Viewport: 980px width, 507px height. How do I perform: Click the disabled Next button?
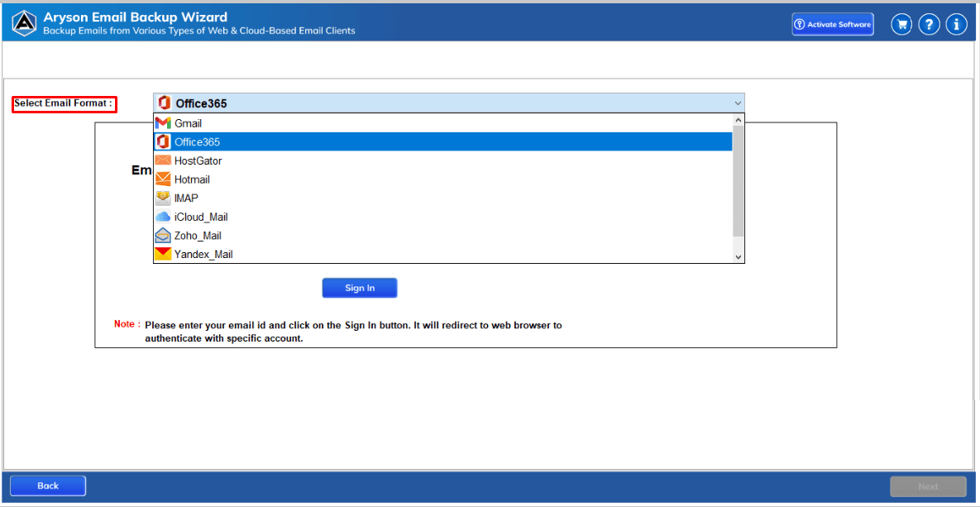click(x=928, y=485)
